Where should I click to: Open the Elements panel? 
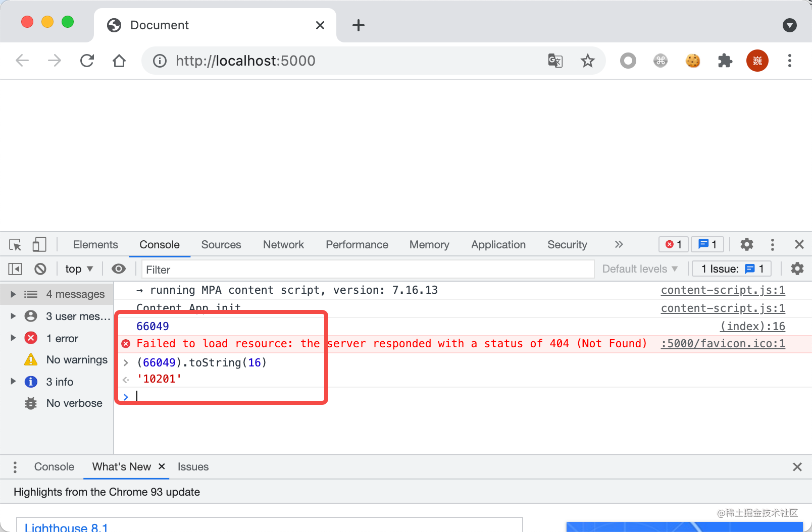pos(95,245)
